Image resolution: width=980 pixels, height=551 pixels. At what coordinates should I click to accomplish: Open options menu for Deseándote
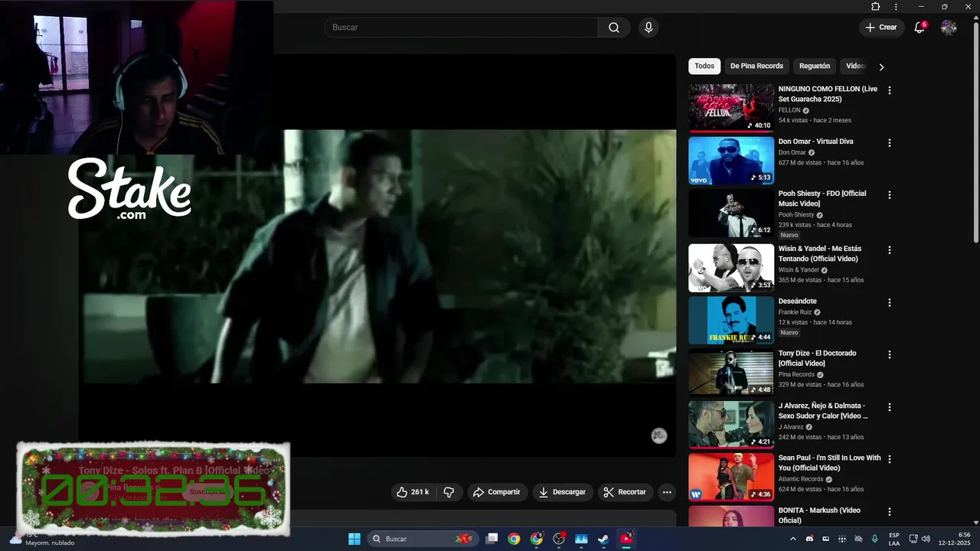tap(889, 303)
